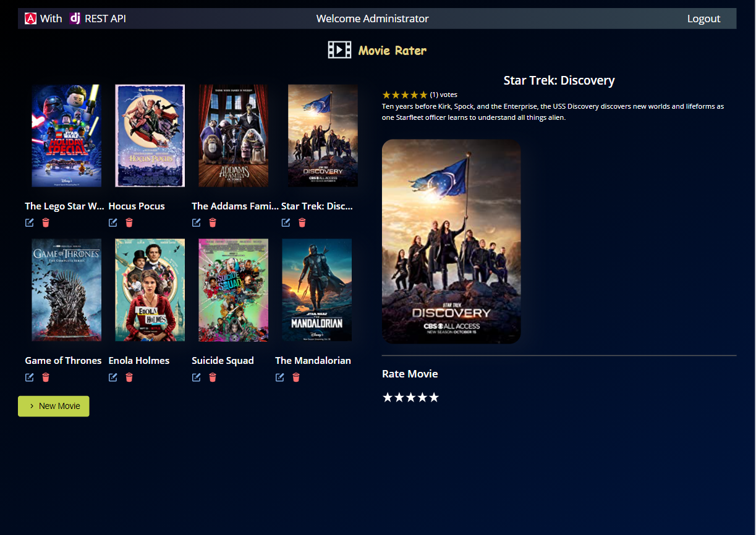This screenshot has width=756, height=535.
Task: Open the Hocus Pocus poster thumbnail
Action: click(x=150, y=135)
